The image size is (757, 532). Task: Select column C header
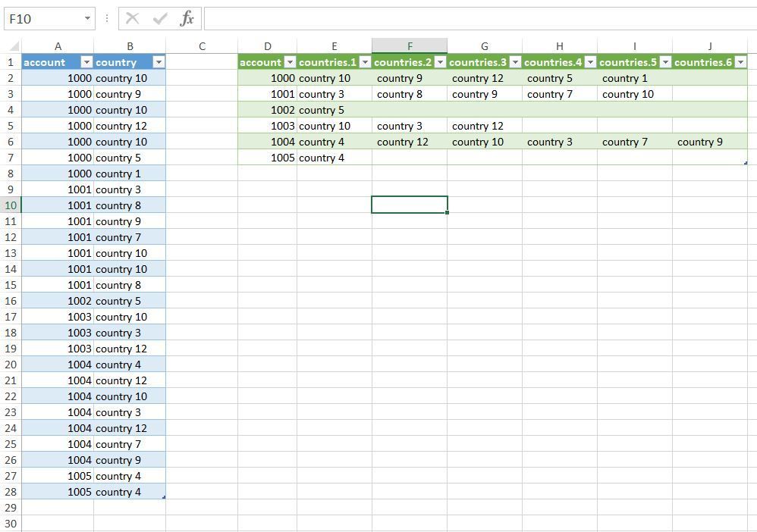click(x=202, y=46)
